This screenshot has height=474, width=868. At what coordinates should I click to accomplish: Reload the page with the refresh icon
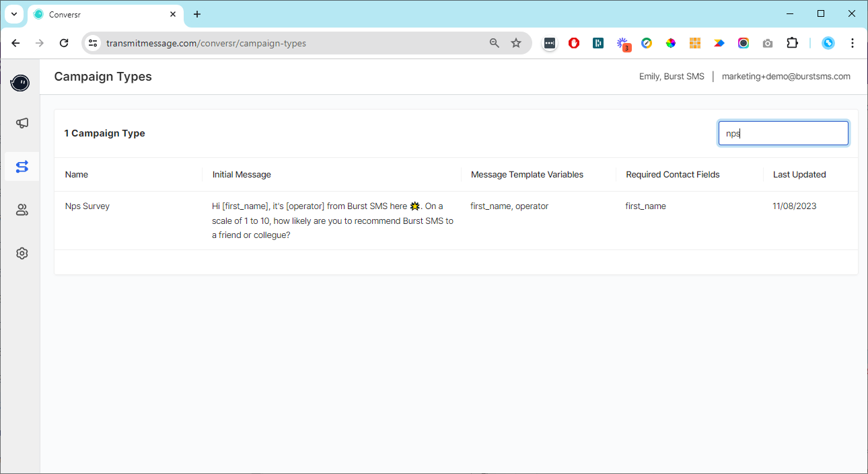coord(64,43)
